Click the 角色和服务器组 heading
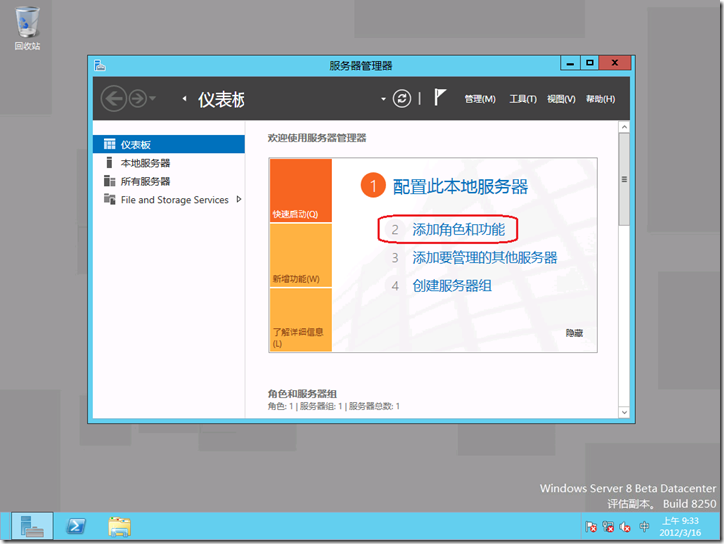This screenshot has height=544, width=724. 302,393
